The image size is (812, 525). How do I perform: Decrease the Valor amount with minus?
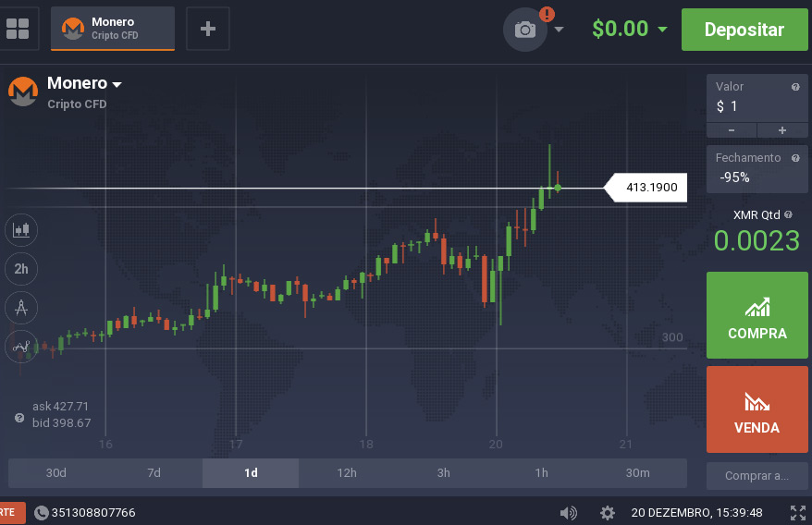[x=732, y=130]
